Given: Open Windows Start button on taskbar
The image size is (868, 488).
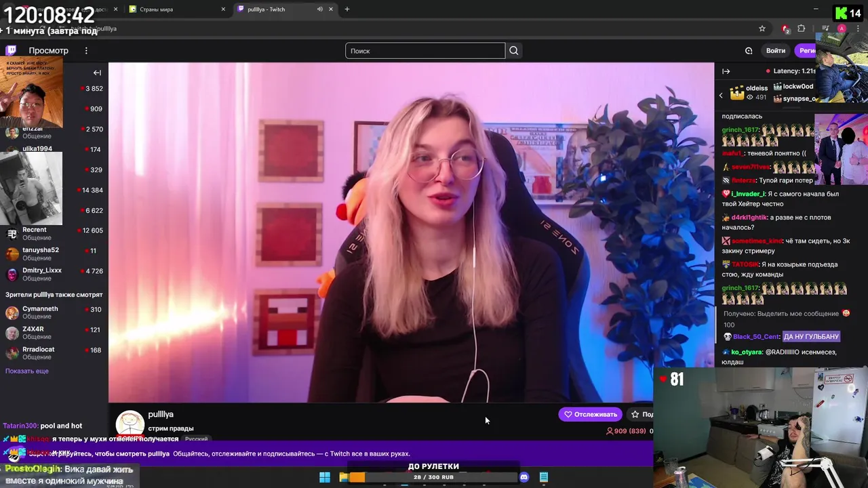Looking at the screenshot, I should pyautogui.click(x=325, y=477).
